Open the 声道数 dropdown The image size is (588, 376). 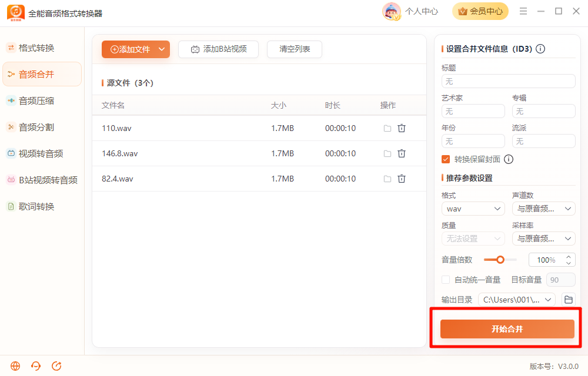pos(544,209)
